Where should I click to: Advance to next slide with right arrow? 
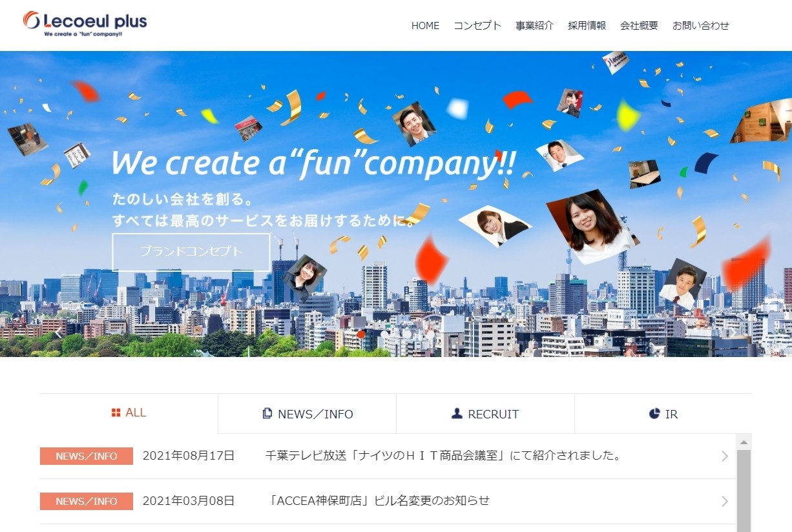733,332
